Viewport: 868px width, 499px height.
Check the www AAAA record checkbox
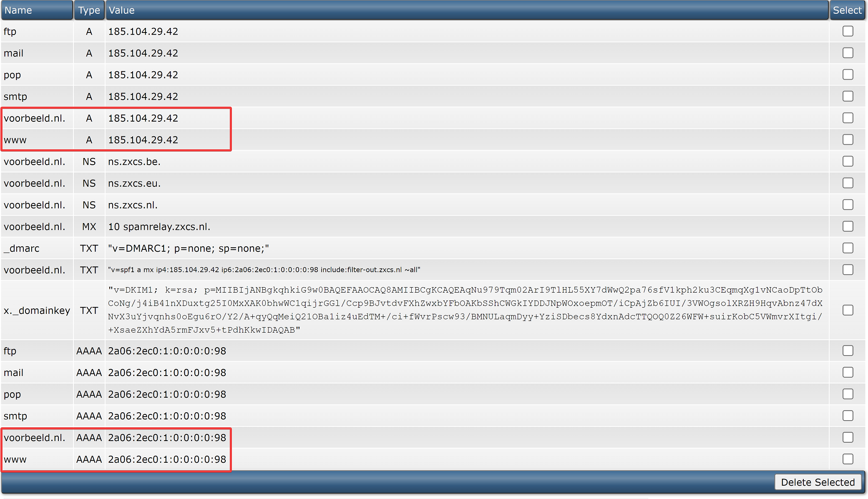coord(848,459)
